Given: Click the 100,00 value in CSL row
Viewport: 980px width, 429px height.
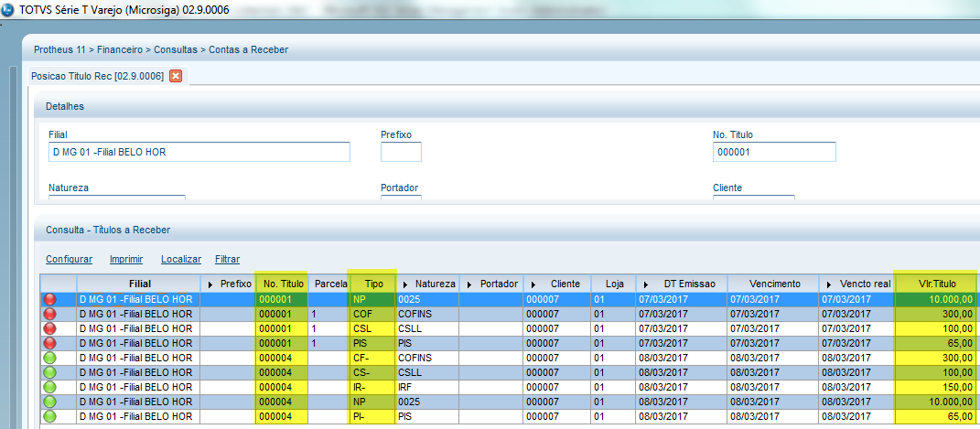Looking at the screenshot, I should pos(936,328).
